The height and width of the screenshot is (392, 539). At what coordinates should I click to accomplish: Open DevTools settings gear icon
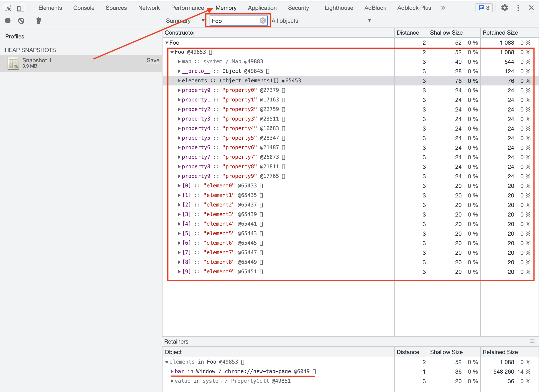tap(504, 8)
